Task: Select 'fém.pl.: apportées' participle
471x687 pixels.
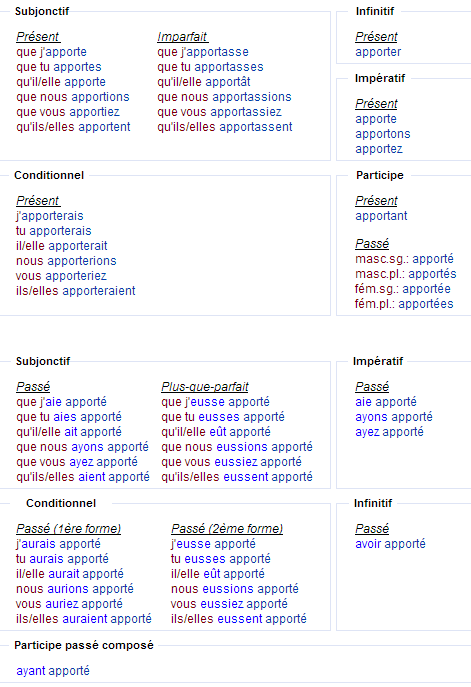Action: point(404,304)
